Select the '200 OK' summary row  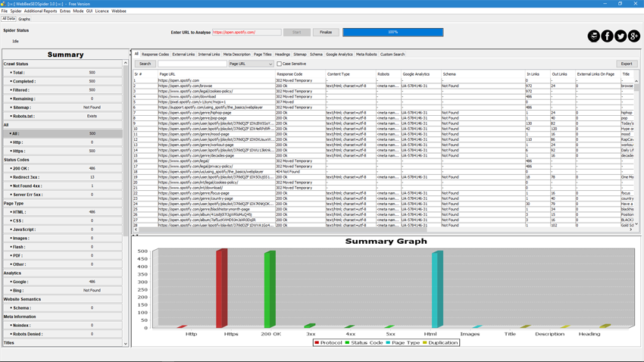[x=62, y=168]
